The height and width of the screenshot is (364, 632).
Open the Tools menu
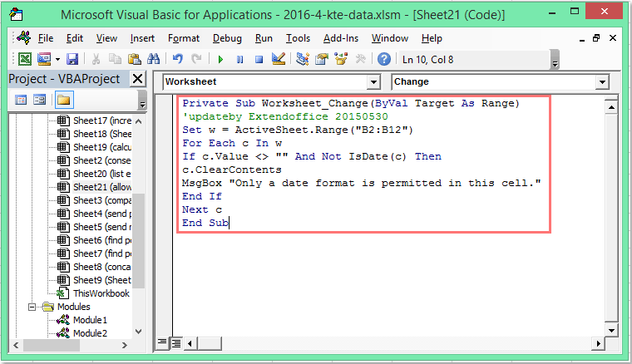(298, 38)
